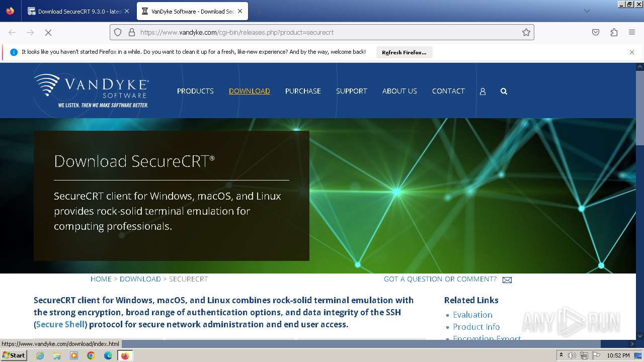Click the Download SecureCRT hero heading

pyautogui.click(x=134, y=161)
